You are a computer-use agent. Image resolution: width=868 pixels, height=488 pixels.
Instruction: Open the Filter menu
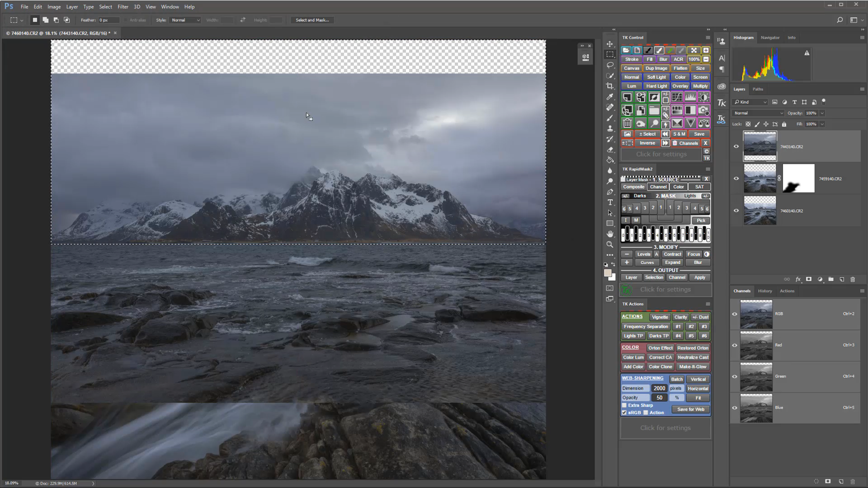(x=123, y=7)
